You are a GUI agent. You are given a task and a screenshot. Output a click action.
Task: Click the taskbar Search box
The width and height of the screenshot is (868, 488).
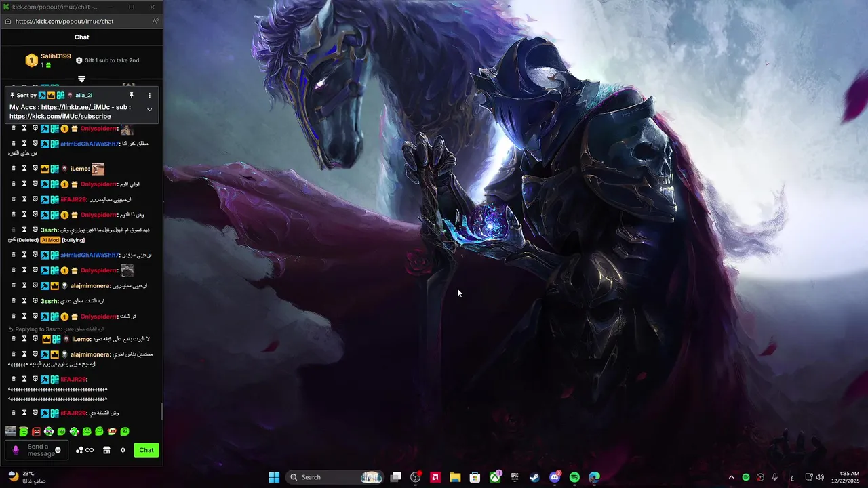pos(336,477)
